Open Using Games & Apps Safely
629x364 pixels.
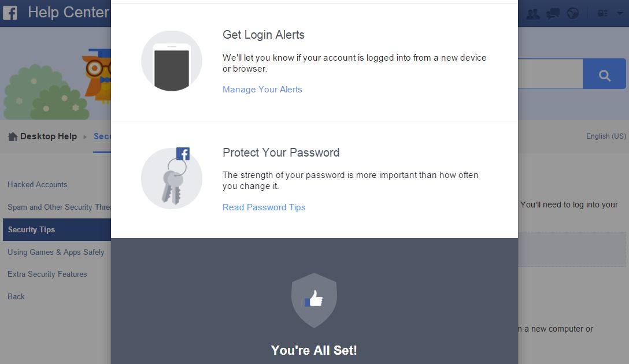(55, 252)
